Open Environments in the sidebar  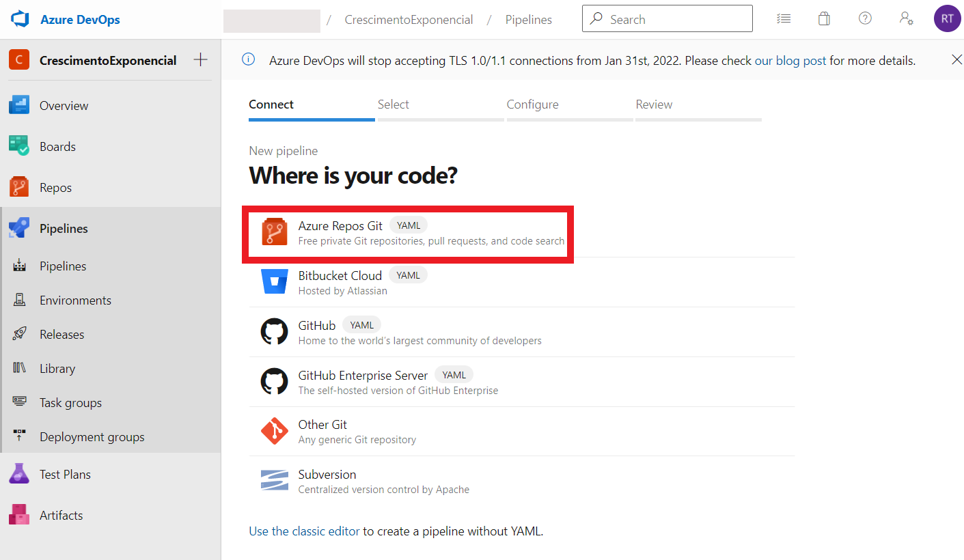tap(111, 300)
